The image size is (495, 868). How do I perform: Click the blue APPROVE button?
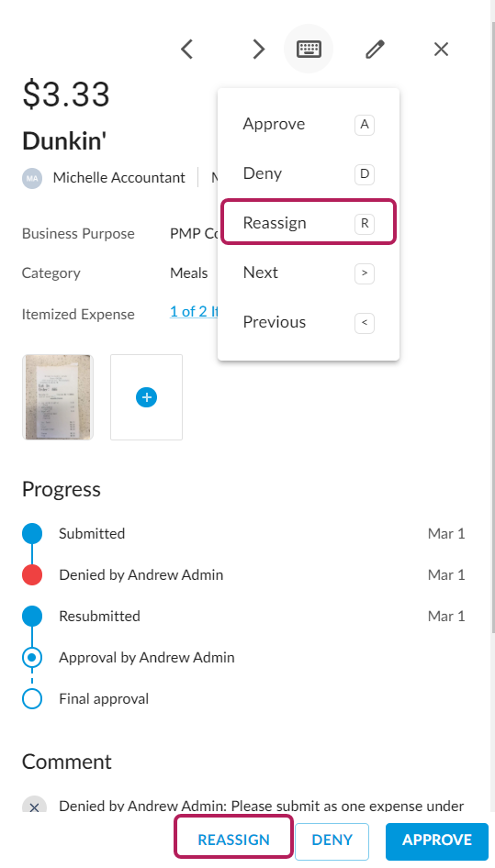click(437, 840)
